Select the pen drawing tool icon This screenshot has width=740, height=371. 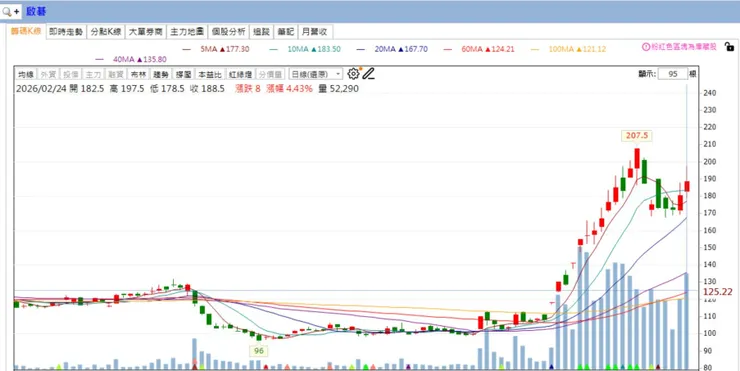[x=369, y=74]
